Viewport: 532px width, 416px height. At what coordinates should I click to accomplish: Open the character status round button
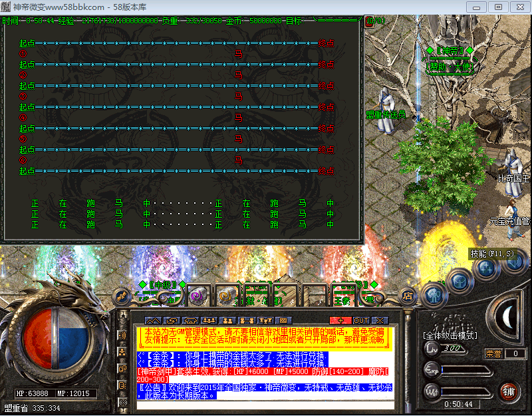tap(435, 295)
